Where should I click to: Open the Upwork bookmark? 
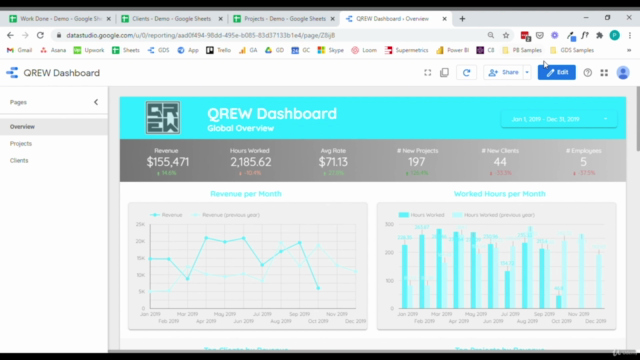coord(89,50)
